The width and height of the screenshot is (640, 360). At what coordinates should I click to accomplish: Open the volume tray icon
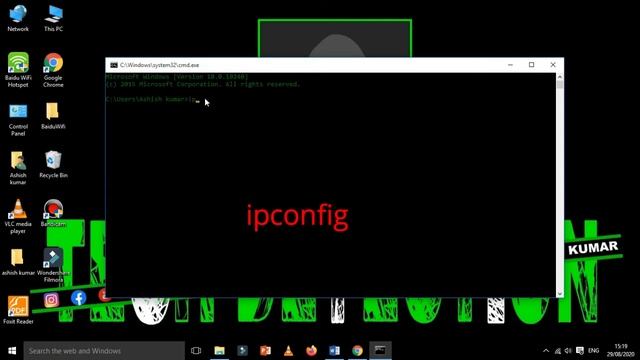click(x=568, y=351)
